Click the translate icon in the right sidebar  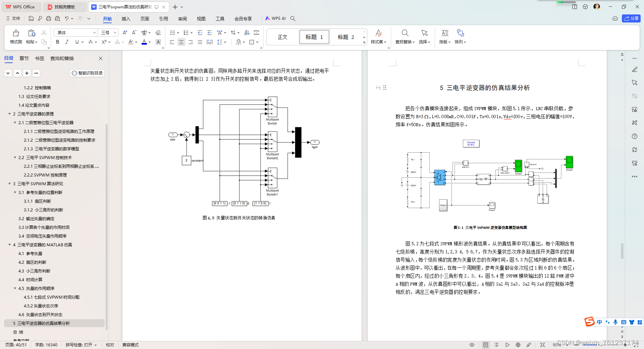pos(635,150)
